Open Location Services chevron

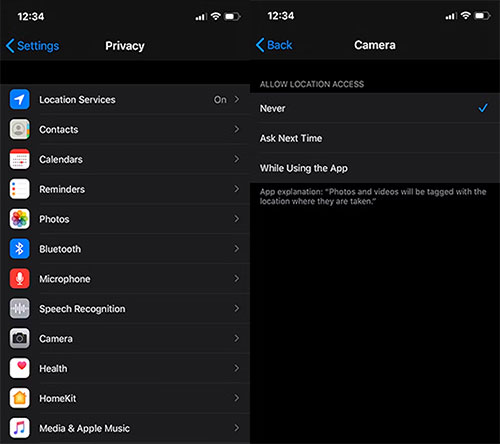[x=237, y=99]
